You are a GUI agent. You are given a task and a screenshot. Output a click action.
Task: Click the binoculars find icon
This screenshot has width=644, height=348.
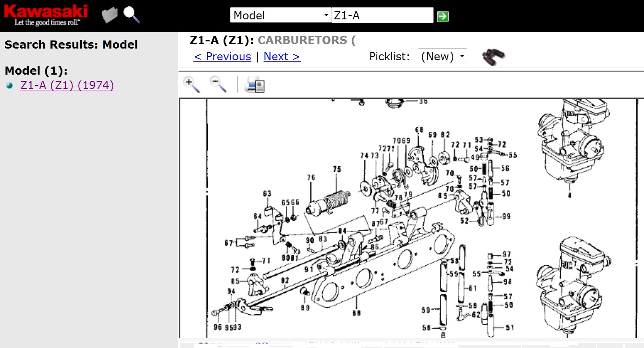coord(493,57)
